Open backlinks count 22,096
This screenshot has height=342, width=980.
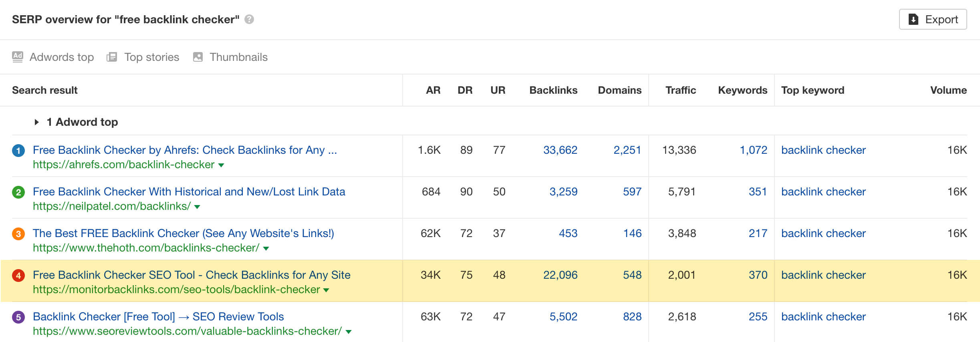click(560, 275)
